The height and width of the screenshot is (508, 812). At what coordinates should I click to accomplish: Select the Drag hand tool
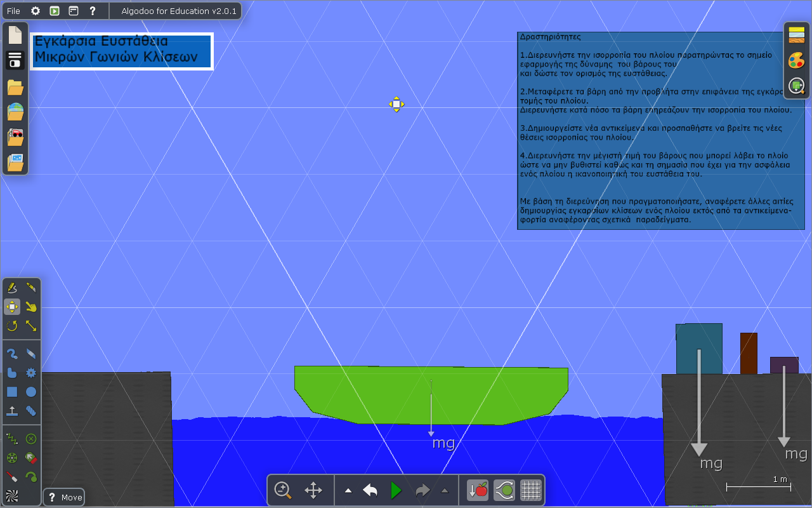click(x=31, y=307)
